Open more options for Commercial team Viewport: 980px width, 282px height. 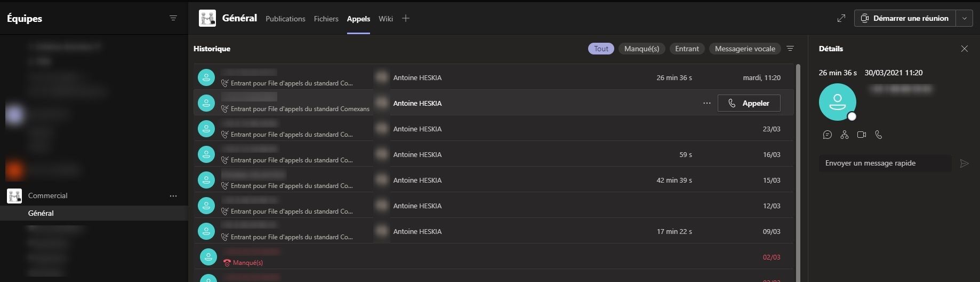coord(173,196)
